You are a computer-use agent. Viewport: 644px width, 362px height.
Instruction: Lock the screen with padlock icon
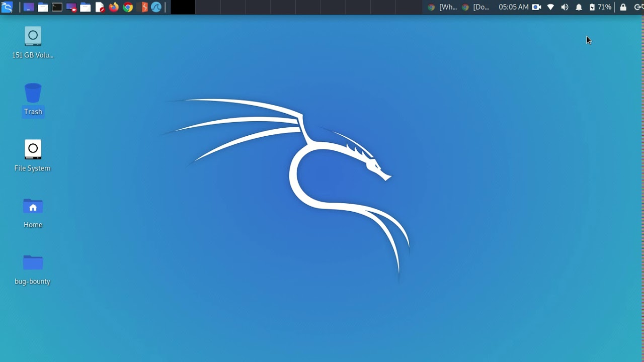point(623,7)
